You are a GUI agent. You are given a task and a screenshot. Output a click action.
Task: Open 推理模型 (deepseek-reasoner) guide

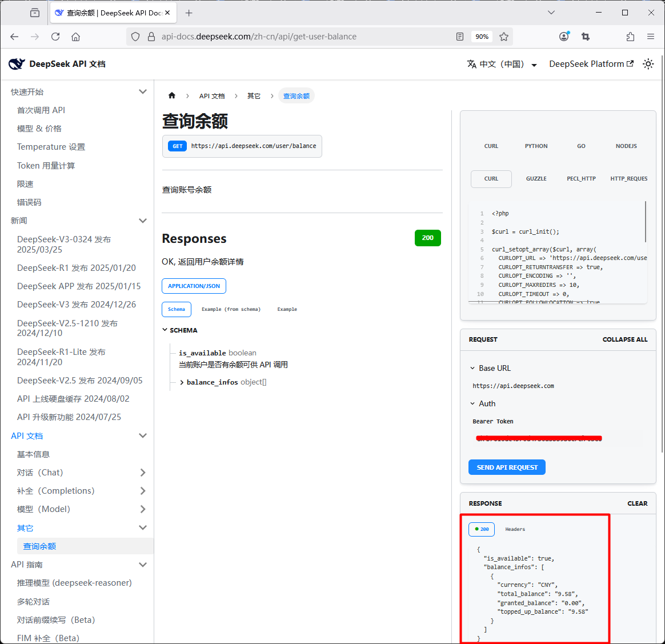point(74,583)
